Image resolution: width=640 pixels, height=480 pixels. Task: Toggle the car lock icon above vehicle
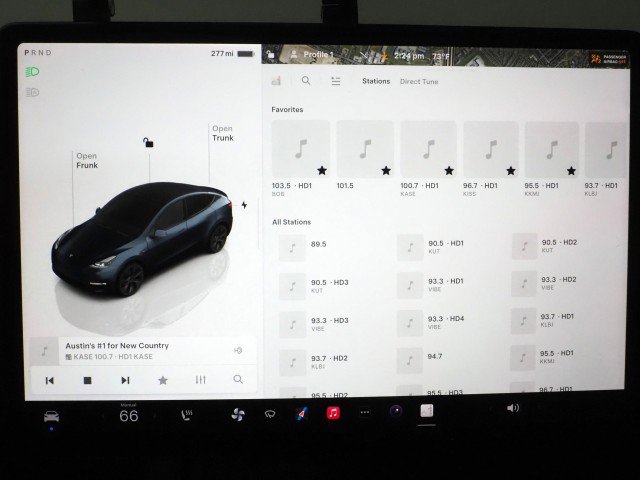coord(148,142)
